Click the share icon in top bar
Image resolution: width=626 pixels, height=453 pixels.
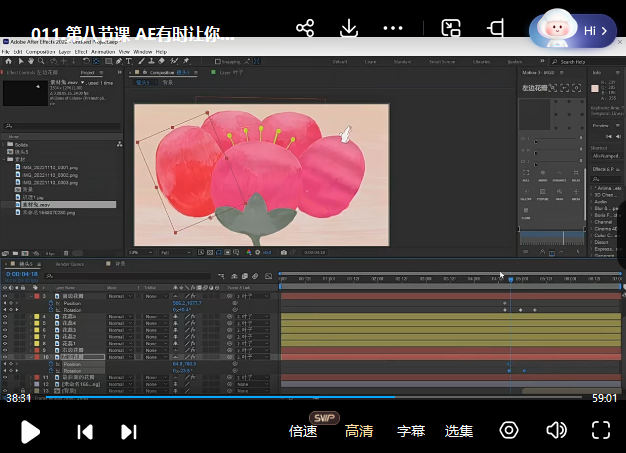[306, 29]
